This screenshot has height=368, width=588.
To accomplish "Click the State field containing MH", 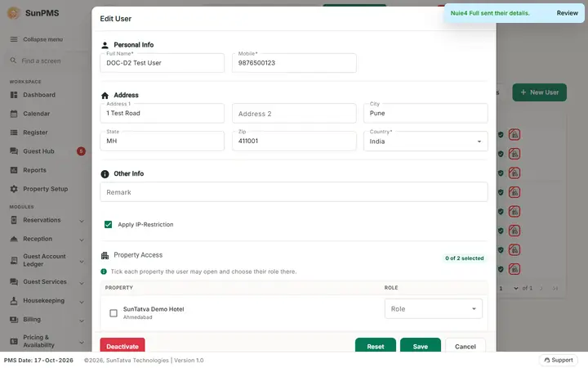I will coord(162,141).
